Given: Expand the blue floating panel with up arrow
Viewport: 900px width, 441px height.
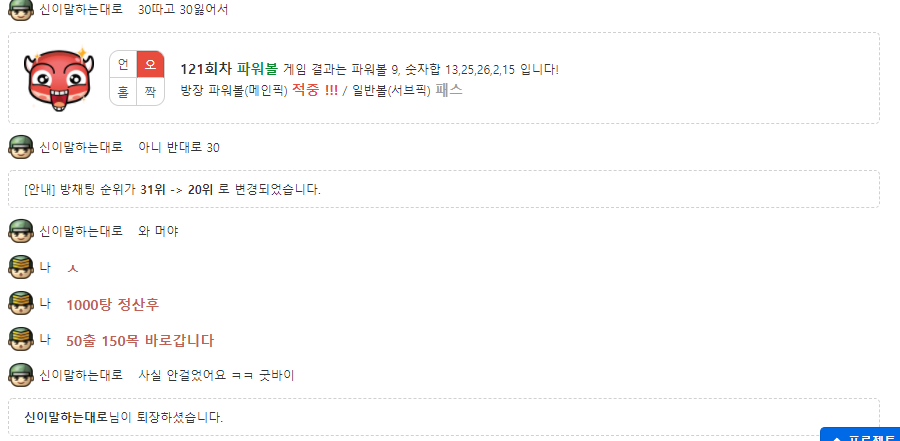Looking at the screenshot, I should (860, 435).
